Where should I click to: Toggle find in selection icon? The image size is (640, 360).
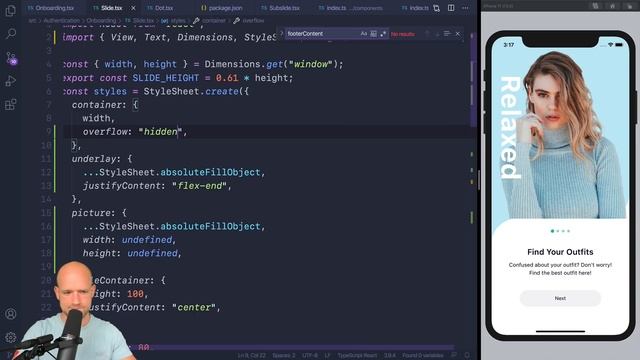coord(447,34)
